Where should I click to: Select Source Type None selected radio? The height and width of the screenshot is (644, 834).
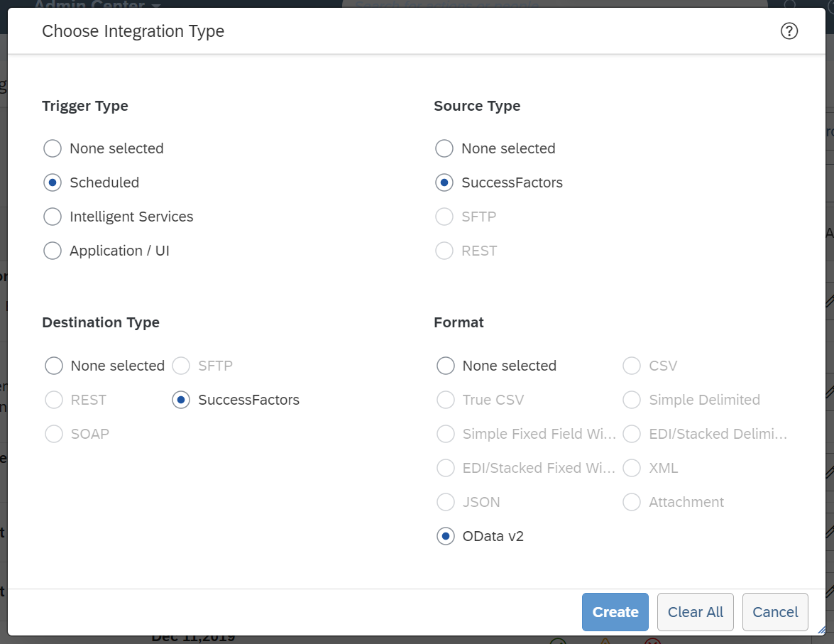(444, 148)
